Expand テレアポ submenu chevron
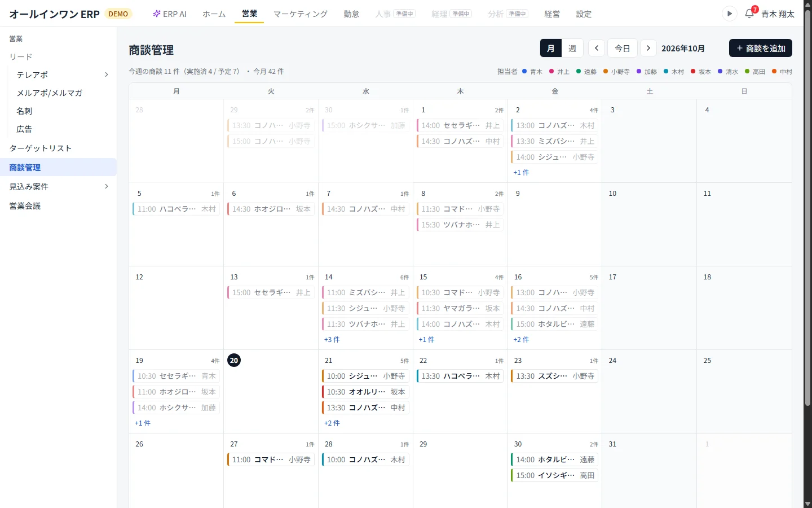812x508 pixels. click(x=106, y=75)
